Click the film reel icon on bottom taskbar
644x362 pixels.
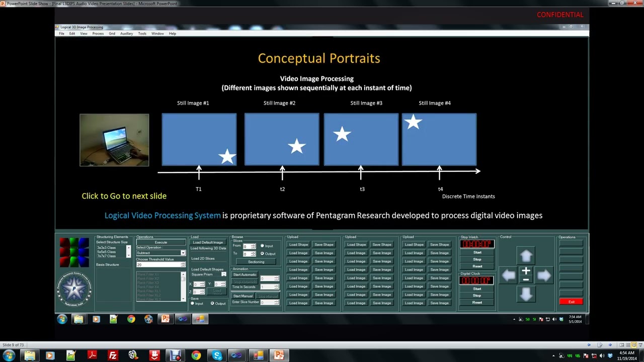click(133, 356)
